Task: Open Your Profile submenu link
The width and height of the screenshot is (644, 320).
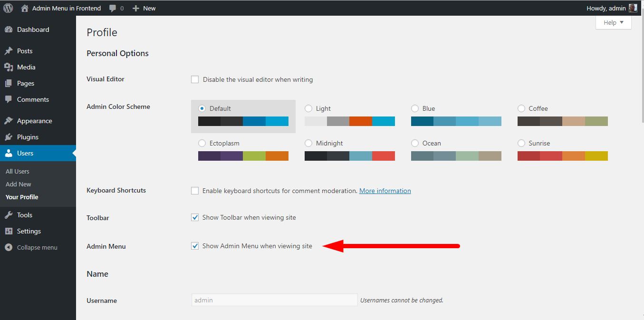Action: 22,197
